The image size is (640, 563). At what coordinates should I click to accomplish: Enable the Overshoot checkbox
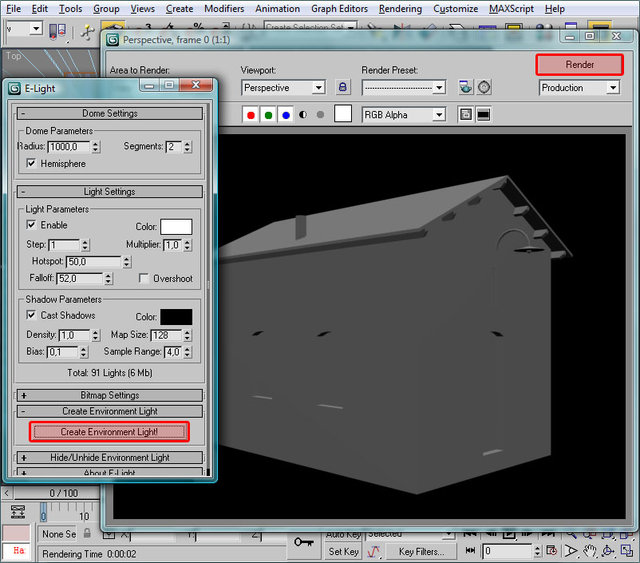144,279
